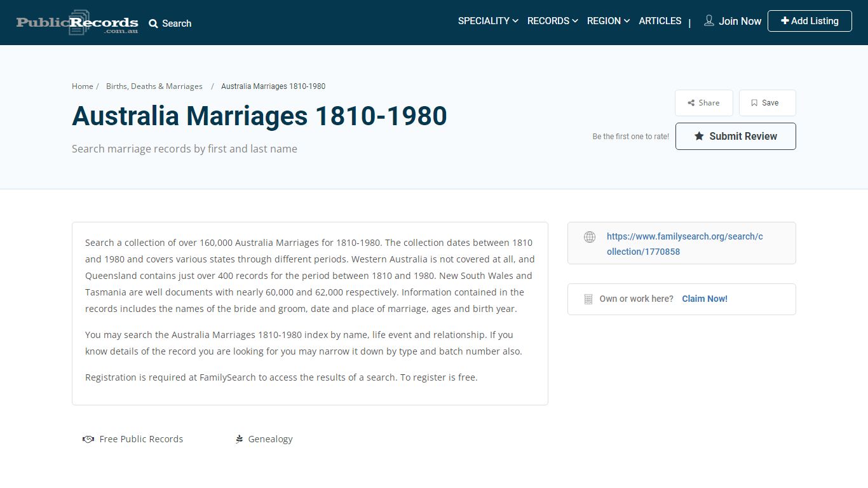Click the Submit Review button
Image resolution: width=868 pixels, height=488 pixels.
click(736, 136)
